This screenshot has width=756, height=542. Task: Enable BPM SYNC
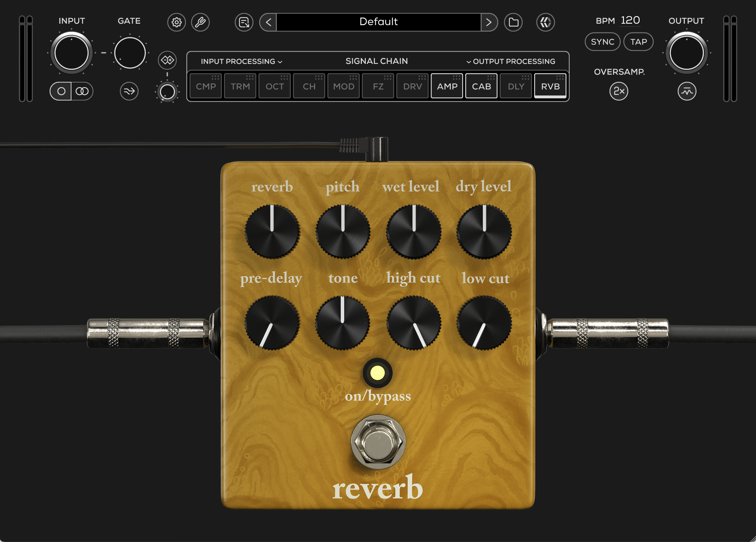(x=603, y=42)
